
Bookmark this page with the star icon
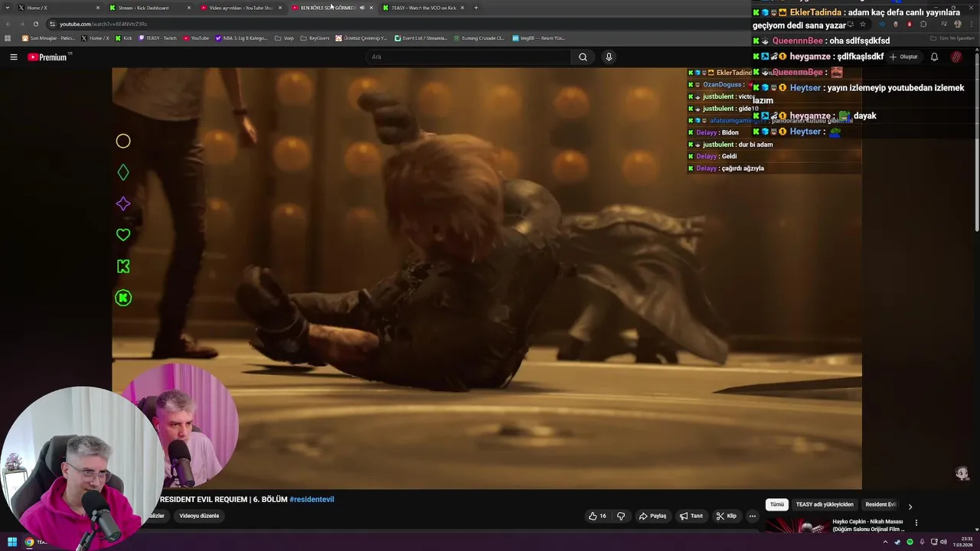863,24
